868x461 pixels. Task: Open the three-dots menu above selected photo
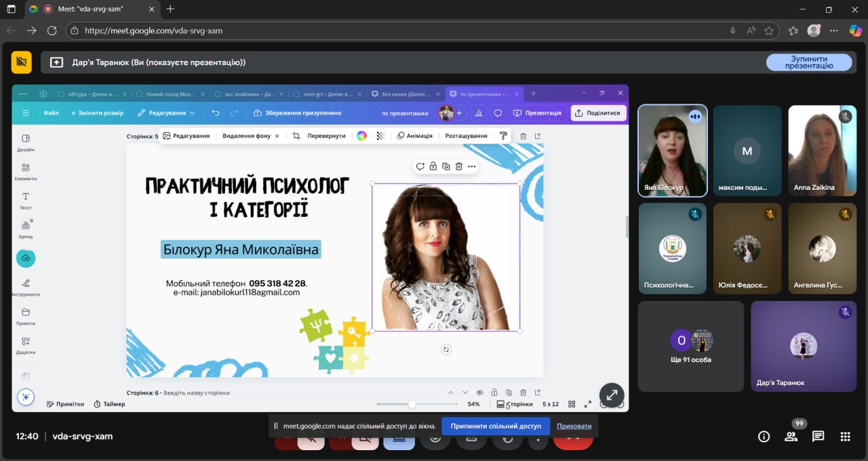tap(472, 166)
